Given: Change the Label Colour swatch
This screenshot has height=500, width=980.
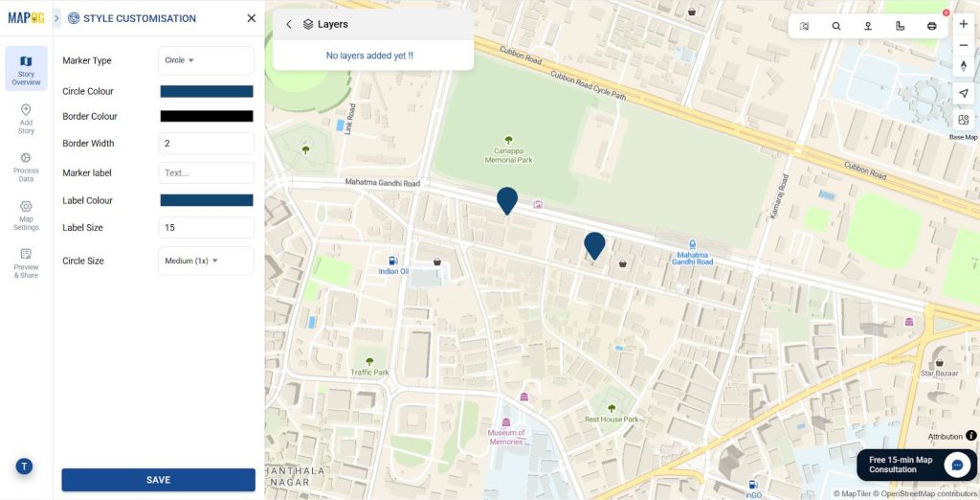Looking at the screenshot, I should click(x=207, y=200).
